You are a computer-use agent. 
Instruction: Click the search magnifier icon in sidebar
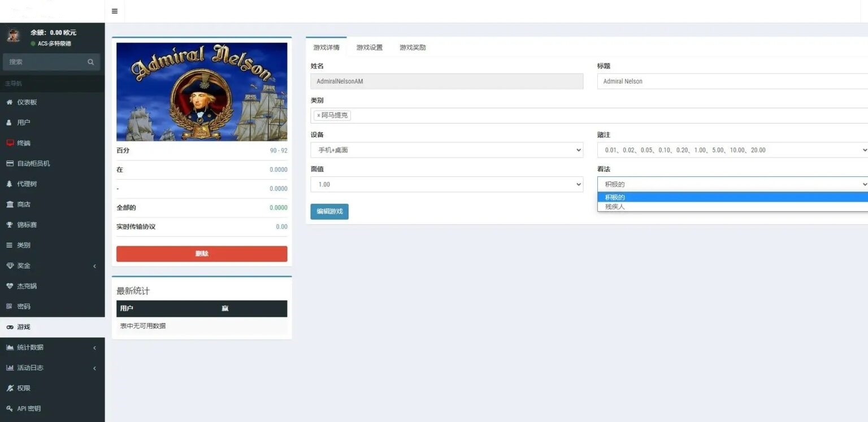tap(90, 62)
